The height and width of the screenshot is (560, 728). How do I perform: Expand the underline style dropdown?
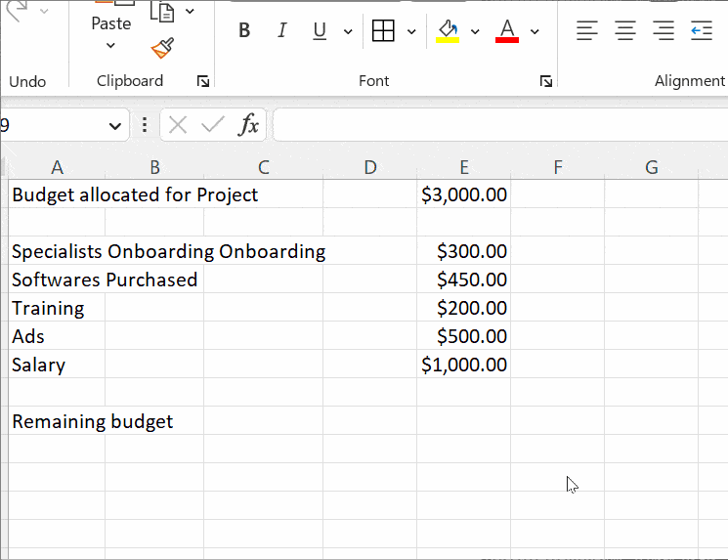[348, 32]
